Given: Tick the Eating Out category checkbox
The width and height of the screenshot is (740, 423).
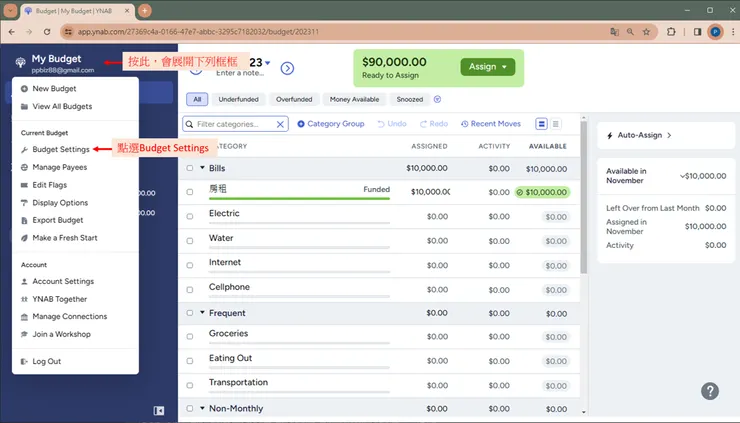Looking at the screenshot, I should point(190,361).
